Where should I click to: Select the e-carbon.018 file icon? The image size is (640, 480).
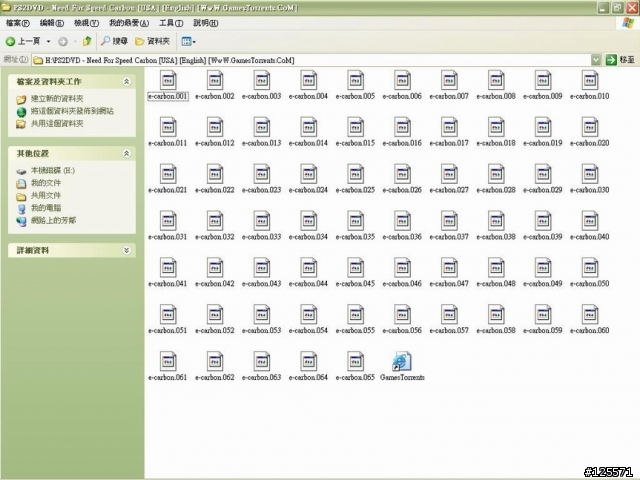(496, 127)
